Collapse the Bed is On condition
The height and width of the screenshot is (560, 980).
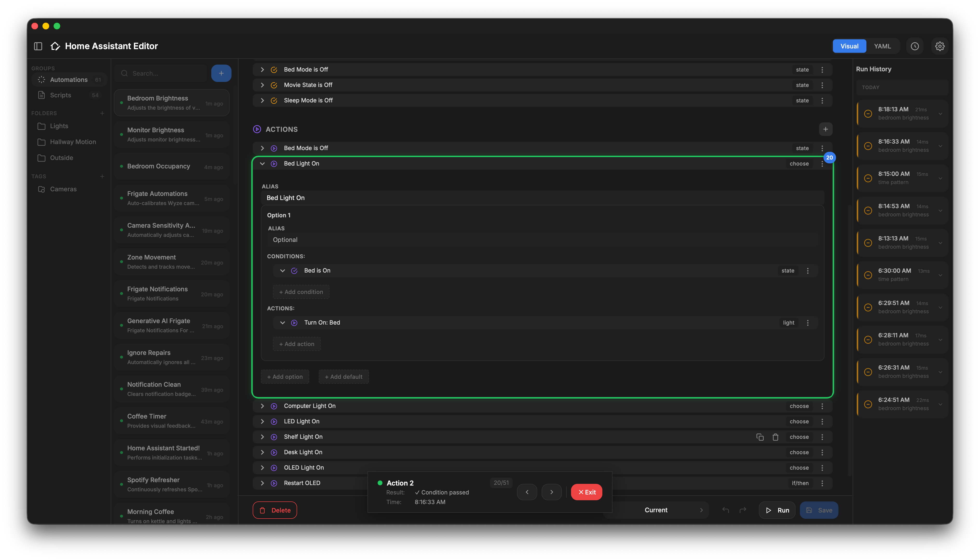pos(283,271)
